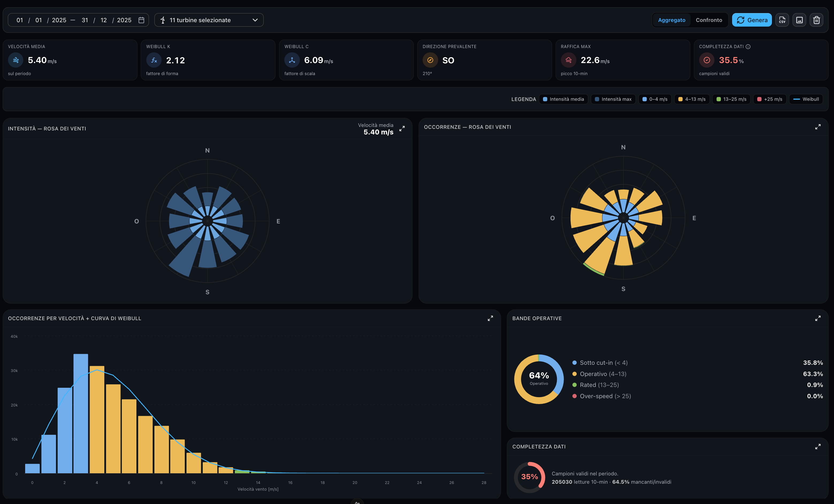Switch to Aggregato view

click(x=672, y=20)
